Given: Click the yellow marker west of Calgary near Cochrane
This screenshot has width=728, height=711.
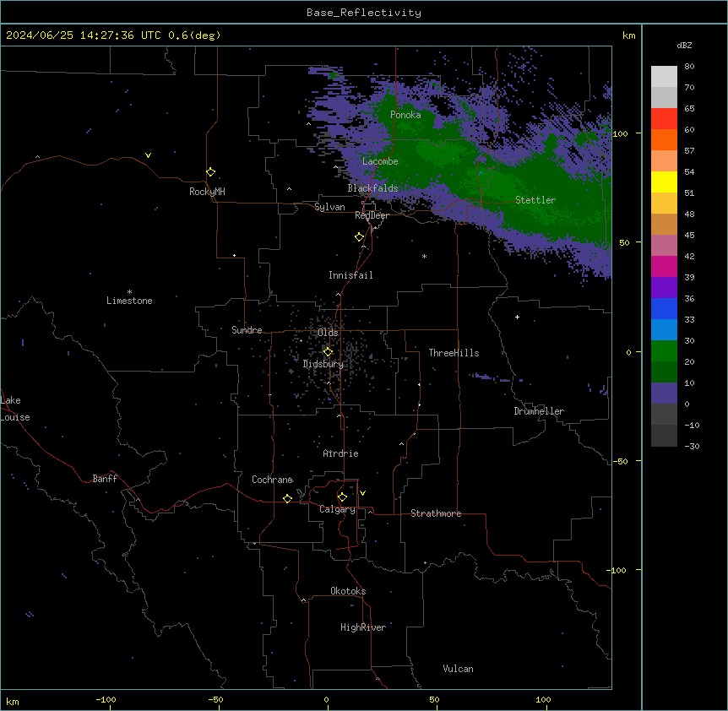Looking at the screenshot, I should click(x=287, y=498).
